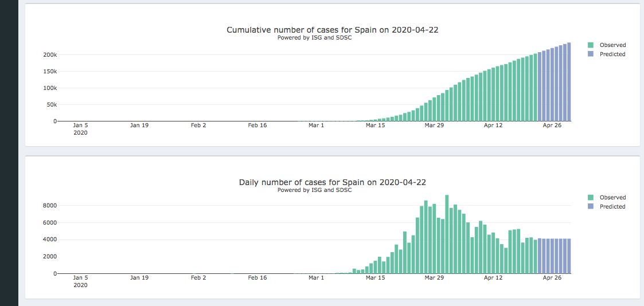
Task: Click 'Powered by ISG and SDSC' under daily title
Action: click(x=314, y=190)
